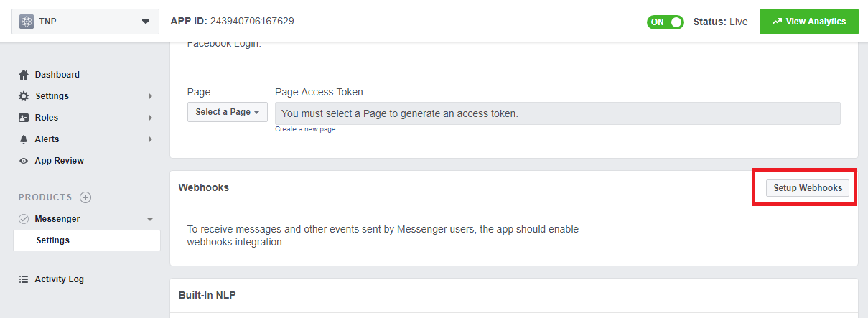
Task: Click the webhooks integration description text
Action: 383,235
